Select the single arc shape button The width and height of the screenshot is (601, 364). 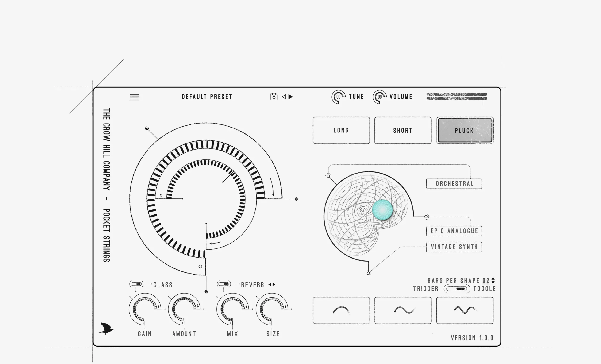click(x=341, y=310)
